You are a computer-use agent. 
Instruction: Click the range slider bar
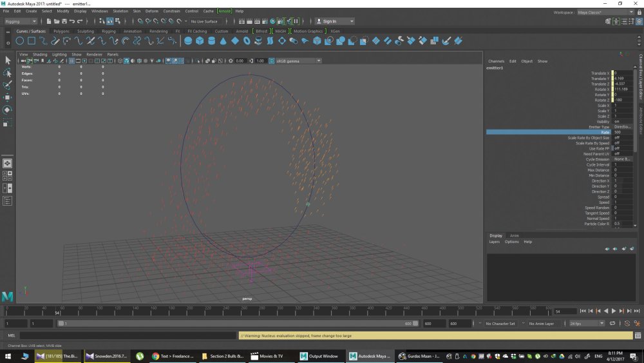tap(238, 324)
